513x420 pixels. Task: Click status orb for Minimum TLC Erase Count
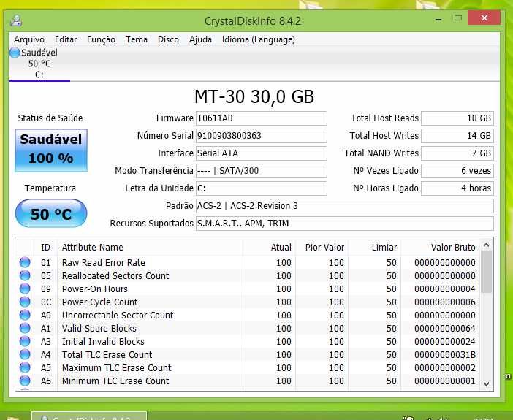tap(25, 381)
